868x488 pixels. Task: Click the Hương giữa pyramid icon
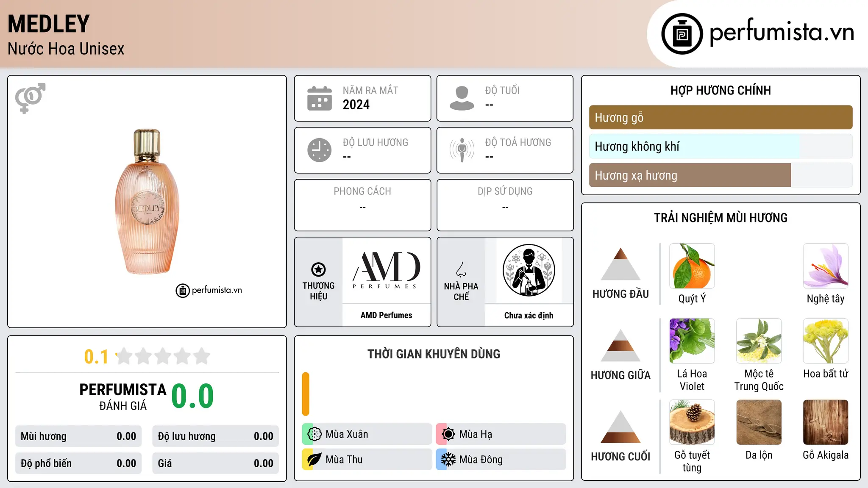[620, 345]
